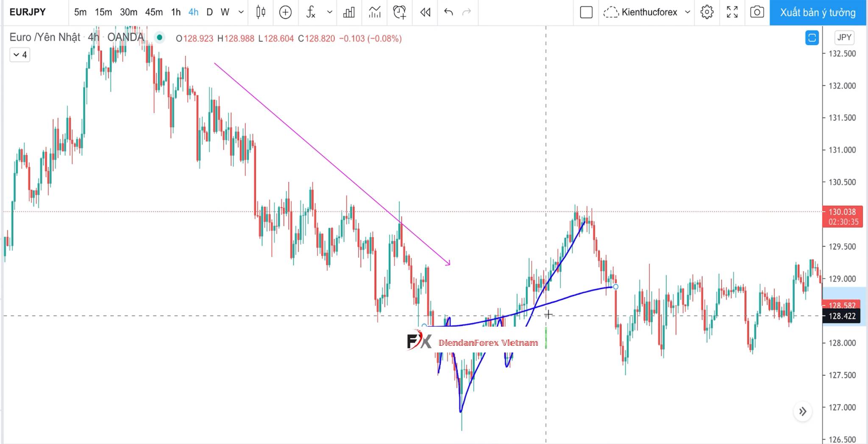868x444 pixels.
Task: Click the Kienthucforex cloud save icon
Action: [611, 12]
